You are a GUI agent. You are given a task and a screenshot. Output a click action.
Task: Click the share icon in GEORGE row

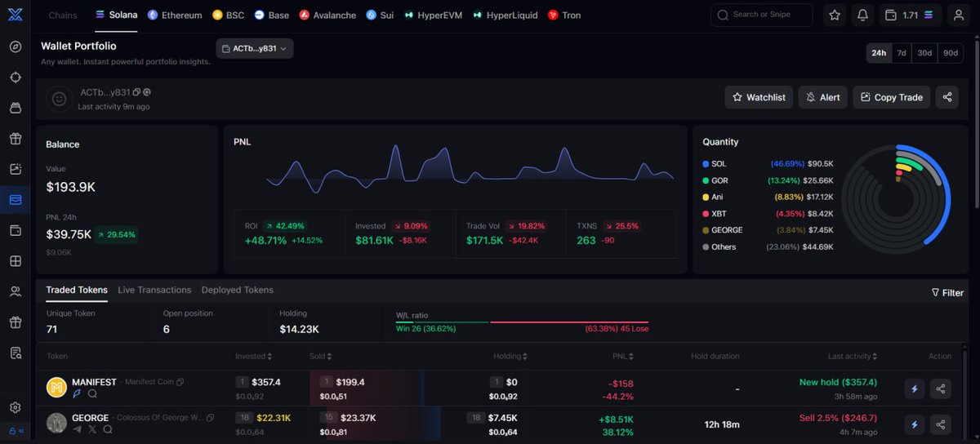(x=941, y=424)
